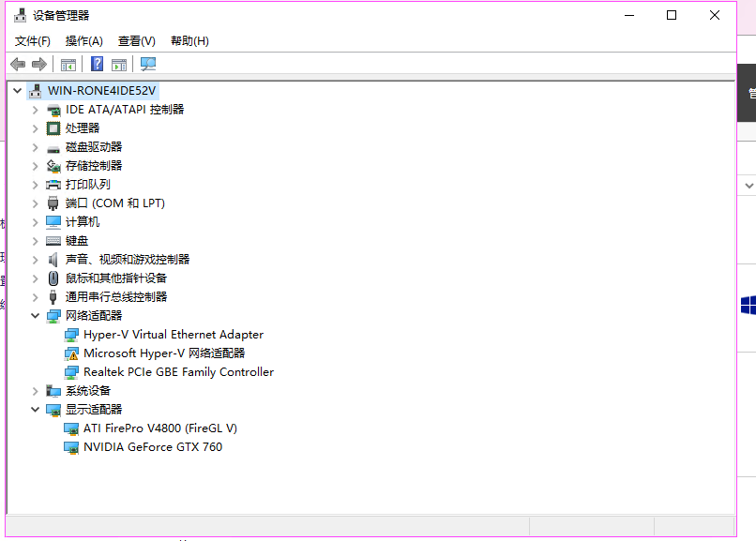Click the 磁盘驱动器 disk drive icon
The height and width of the screenshot is (541, 756).
click(x=53, y=149)
